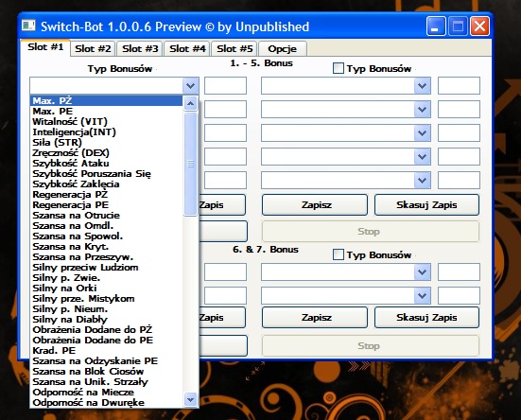The height and width of the screenshot is (420, 521).
Task: Enable Typ Bonusów checkbox for 1.-5. Bonus
Action: pyautogui.click(x=338, y=68)
